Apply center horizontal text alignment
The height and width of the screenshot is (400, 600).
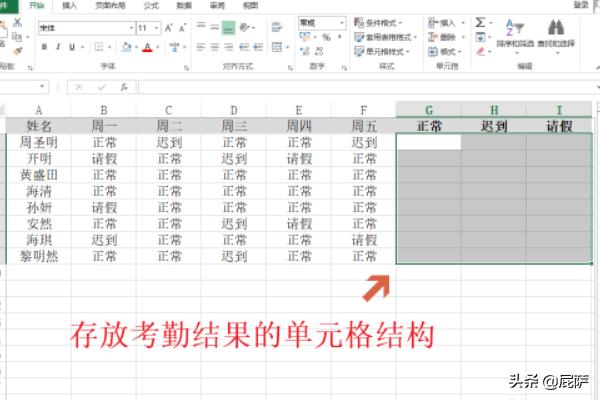click(215, 47)
